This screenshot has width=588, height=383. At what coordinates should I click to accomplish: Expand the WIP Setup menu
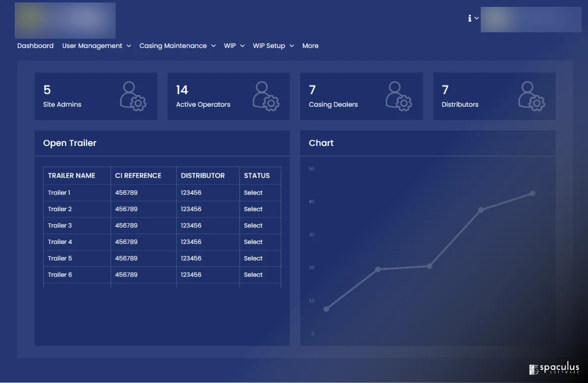[273, 46]
